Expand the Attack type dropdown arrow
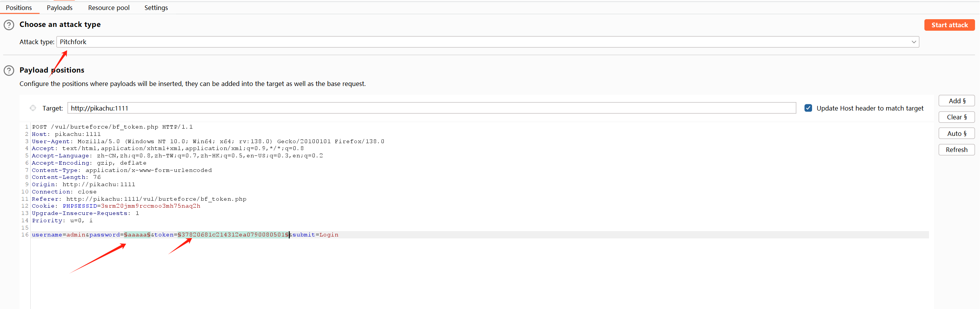Image resolution: width=980 pixels, height=309 pixels. coord(914,42)
